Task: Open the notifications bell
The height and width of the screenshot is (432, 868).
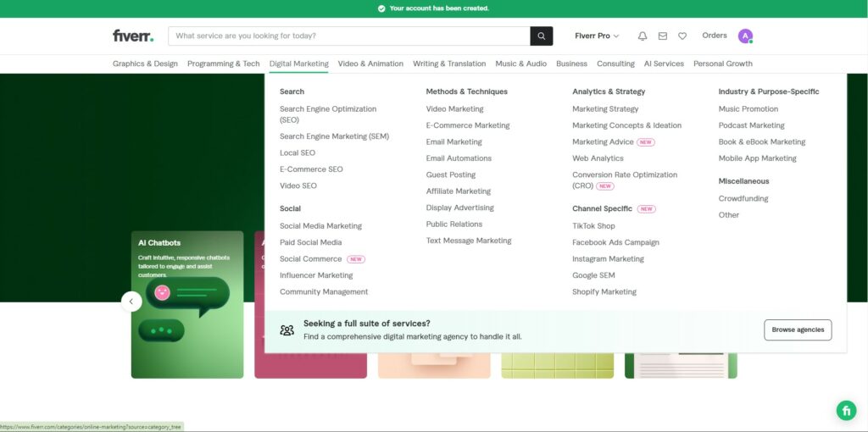Action: pos(643,36)
